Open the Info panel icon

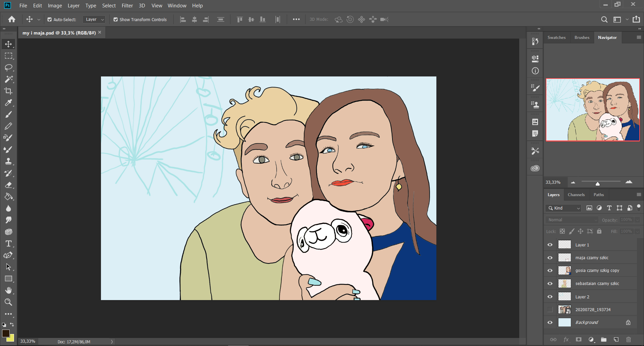535,71
